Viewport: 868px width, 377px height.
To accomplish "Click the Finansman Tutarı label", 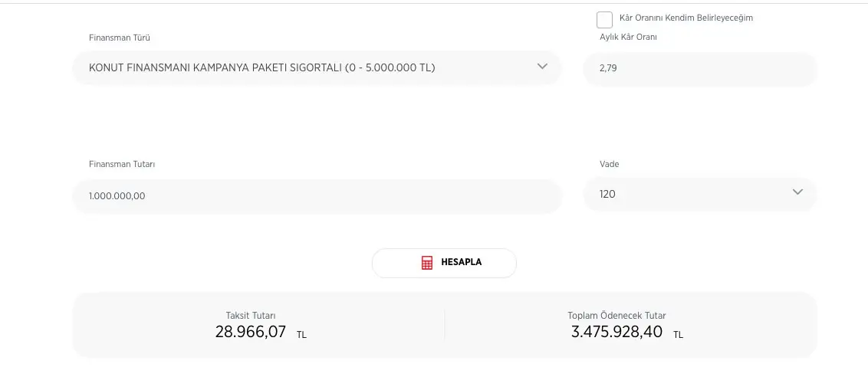I will (122, 164).
